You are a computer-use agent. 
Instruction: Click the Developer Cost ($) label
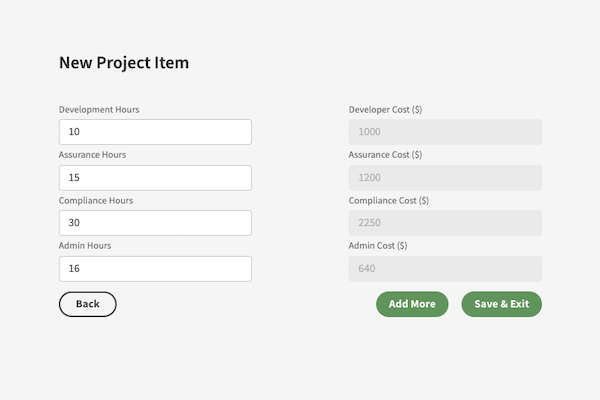pyautogui.click(x=385, y=109)
